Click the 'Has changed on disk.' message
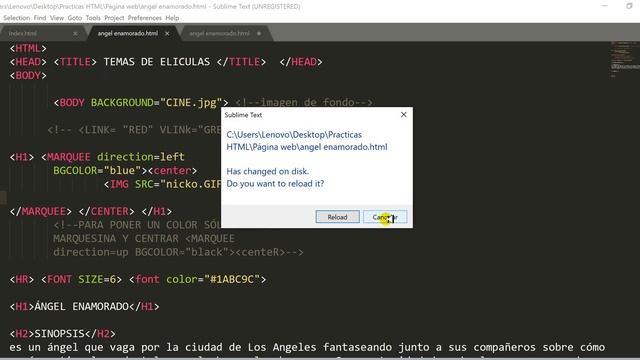The image size is (640, 360). point(267,171)
